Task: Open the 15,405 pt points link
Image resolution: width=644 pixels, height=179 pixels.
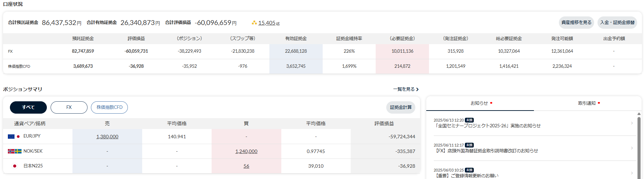Action: point(269,23)
